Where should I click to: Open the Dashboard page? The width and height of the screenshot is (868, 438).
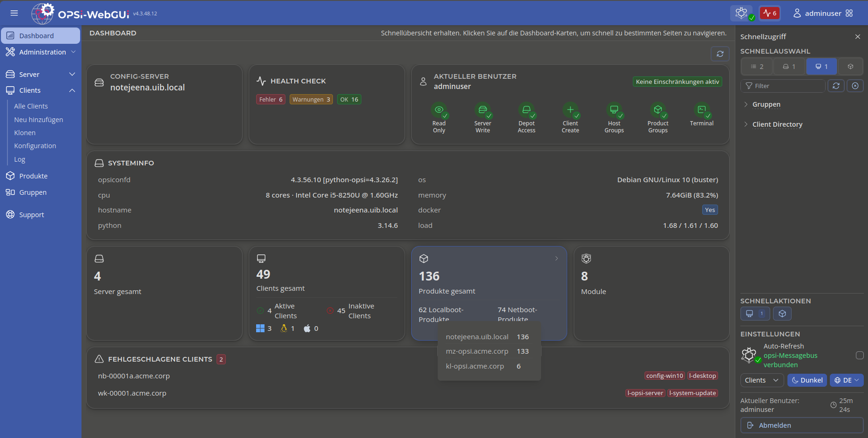(x=41, y=35)
